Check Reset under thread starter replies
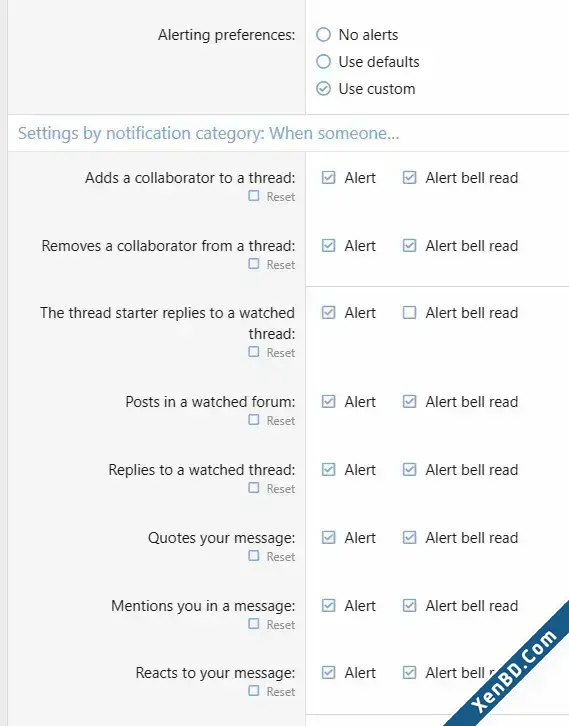 [254, 352]
